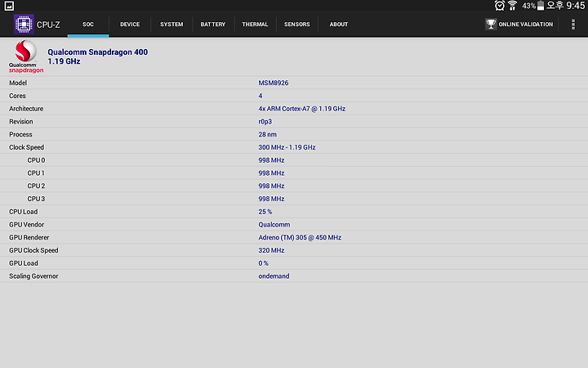Select the cores value 4
The image size is (588, 368).
click(261, 96)
